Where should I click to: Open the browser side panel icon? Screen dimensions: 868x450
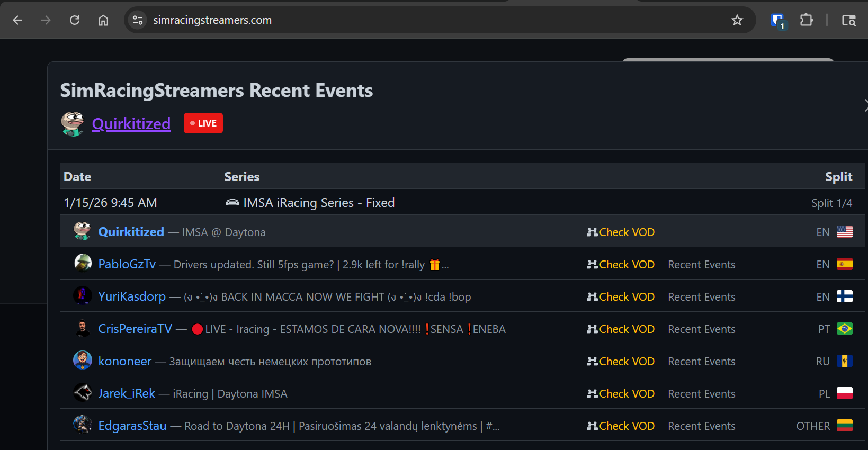pyautogui.click(x=848, y=20)
